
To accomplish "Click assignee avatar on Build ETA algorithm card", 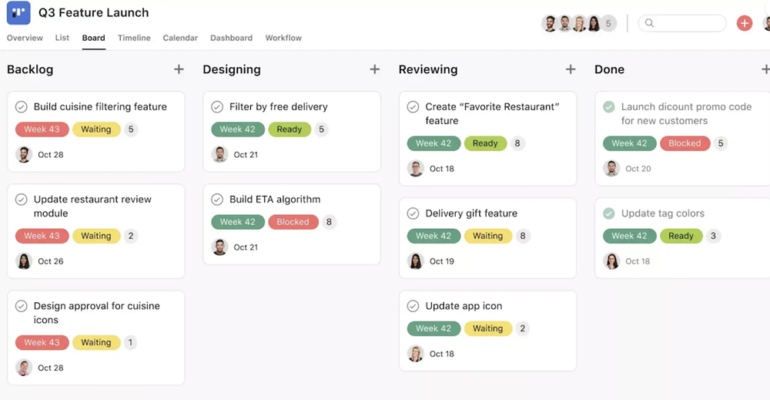I will click(220, 247).
